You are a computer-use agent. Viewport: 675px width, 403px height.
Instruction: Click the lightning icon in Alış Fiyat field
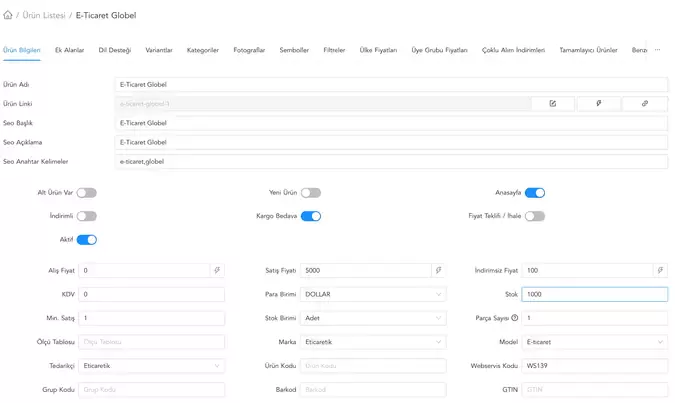[217, 270]
